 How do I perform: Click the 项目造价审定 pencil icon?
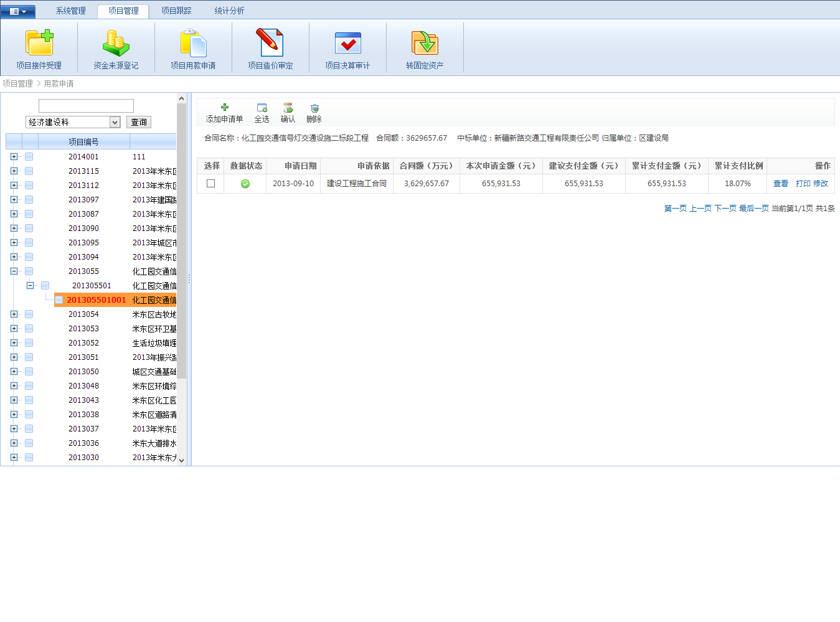click(270, 44)
